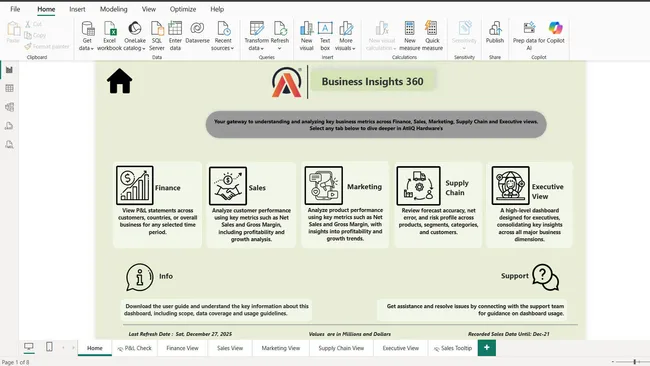Select the Sales Tooltip page tab
The image size is (650, 366).
click(x=453, y=348)
